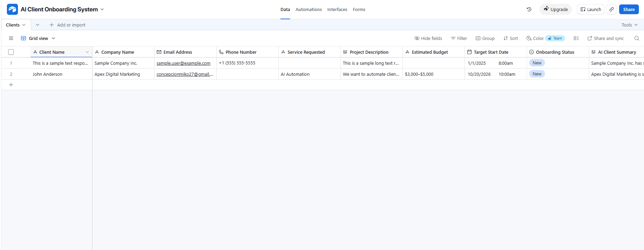Image resolution: width=644 pixels, height=250 pixels.
Task: Click the New status in row 2
Action: point(537,74)
